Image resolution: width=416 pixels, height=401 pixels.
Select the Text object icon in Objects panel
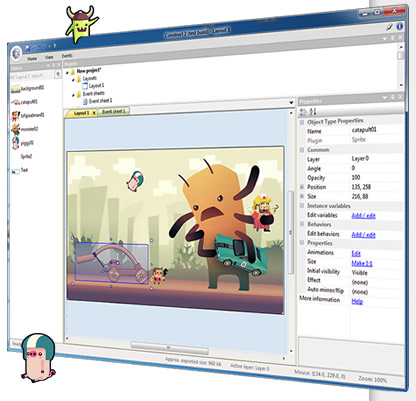tap(15, 172)
